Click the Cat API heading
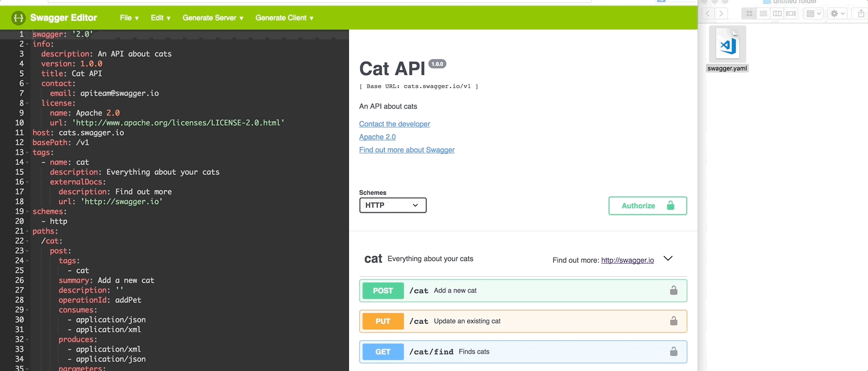Image resolution: width=868 pixels, height=371 pixels. (x=392, y=69)
